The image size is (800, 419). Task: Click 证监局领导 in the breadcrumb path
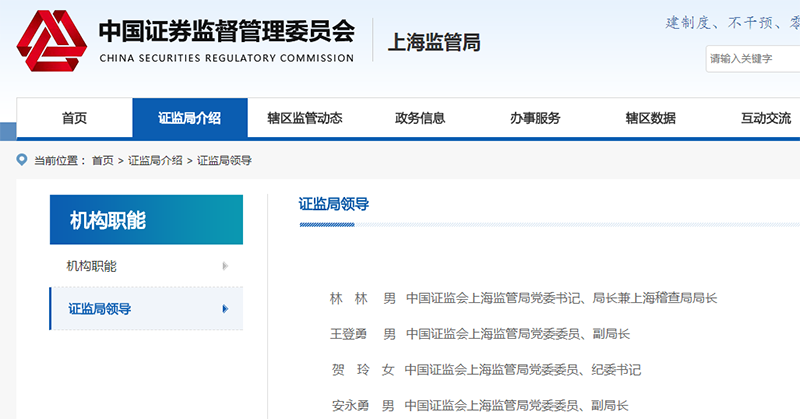[224, 161]
